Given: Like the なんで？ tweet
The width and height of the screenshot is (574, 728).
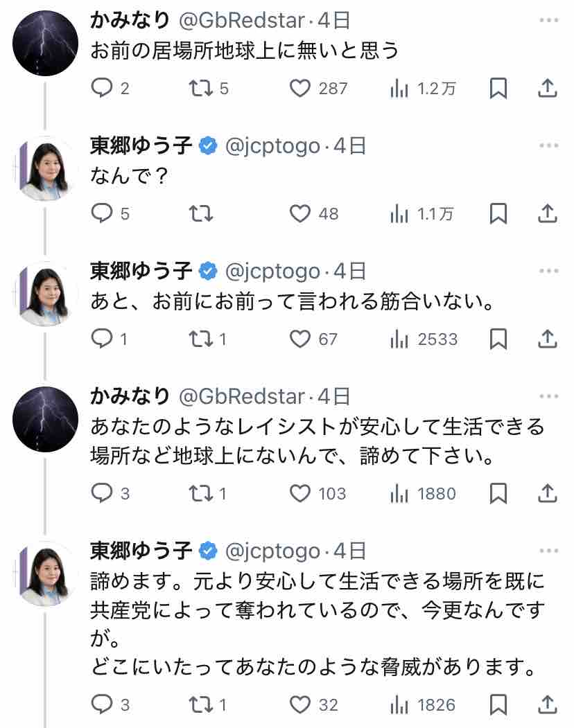Looking at the screenshot, I should [x=299, y=214].
